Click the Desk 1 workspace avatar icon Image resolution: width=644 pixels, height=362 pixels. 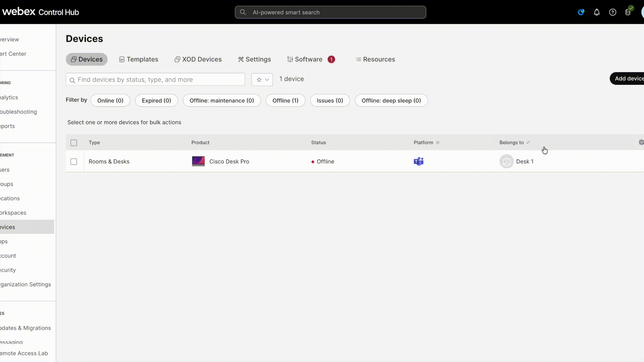pyautogui.click(x=506, y=162)
